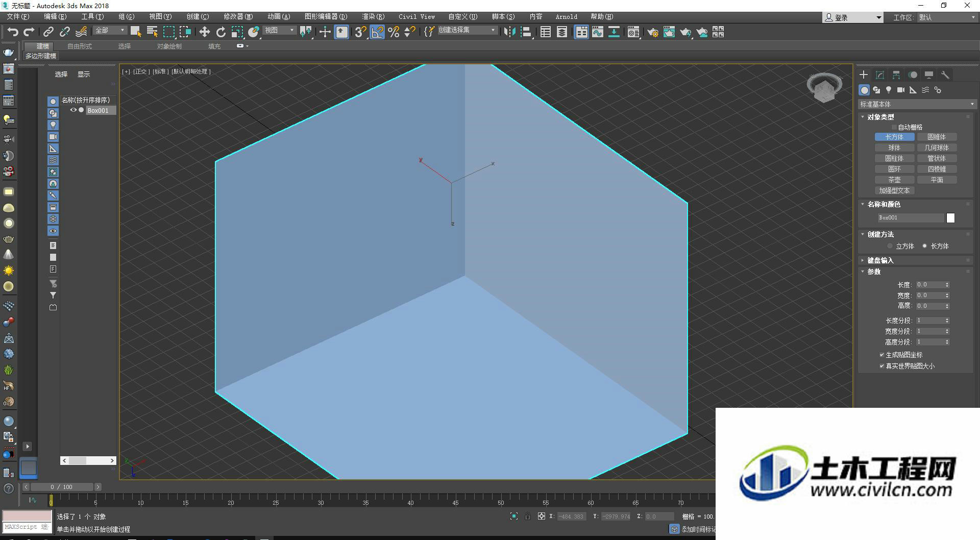The image size is (980, 540).
Task: Toggle the 生成贴图坐标 checkbox
Action: (x=881, y=355)
